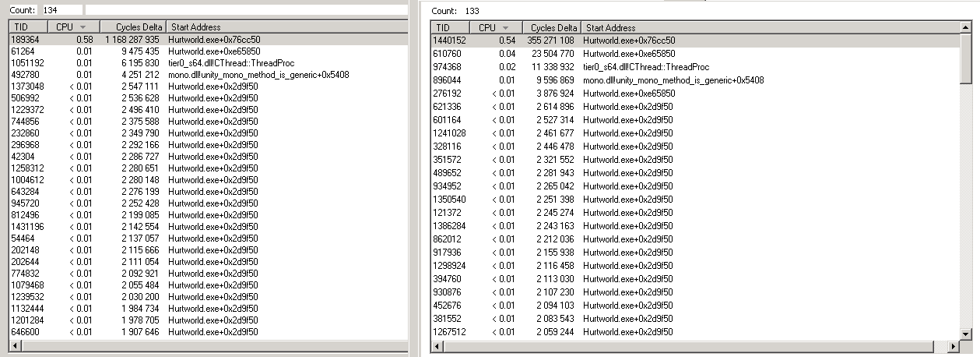
Task: Select thread 61264 row
Action: click(209, 51)
